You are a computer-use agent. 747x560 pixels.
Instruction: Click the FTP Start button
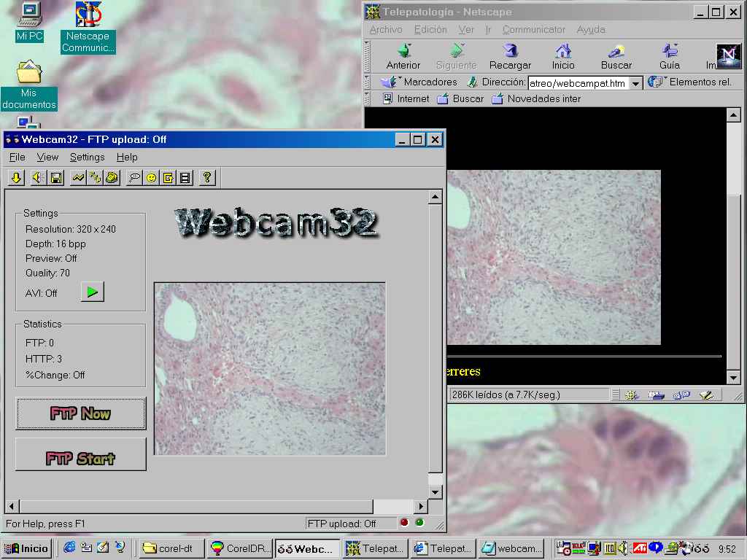click(80, 459)
